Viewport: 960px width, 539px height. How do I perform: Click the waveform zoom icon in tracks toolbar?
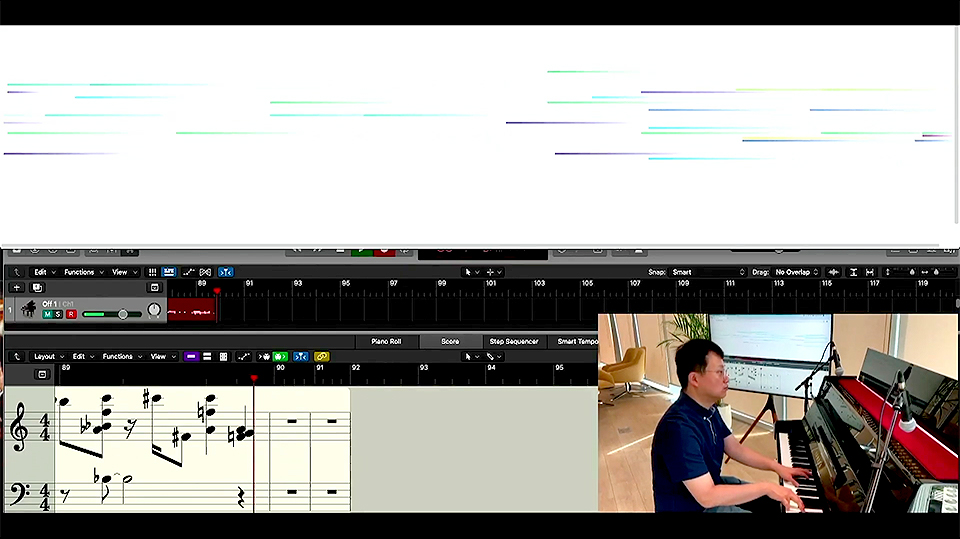tap(833, 272)
